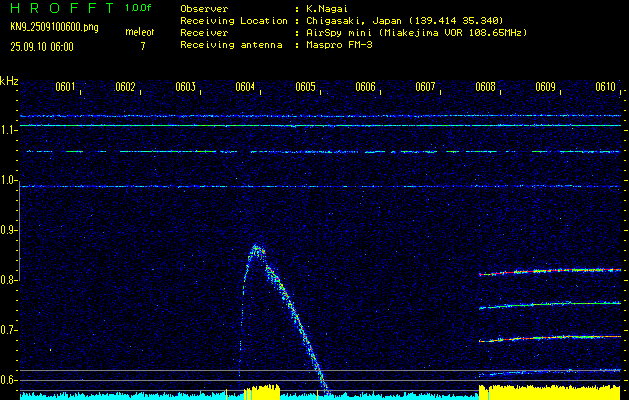629x400 pixels.
Task: Click the 0606 time marker
Action: click(x=365, y=87)
